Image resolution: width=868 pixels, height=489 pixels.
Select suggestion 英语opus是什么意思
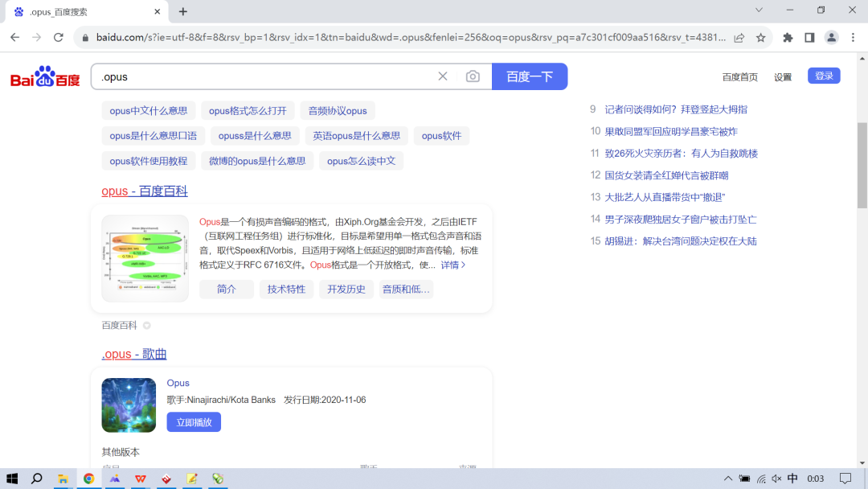click(x=357, y=136)
